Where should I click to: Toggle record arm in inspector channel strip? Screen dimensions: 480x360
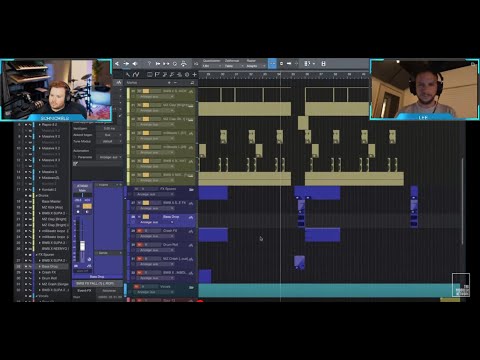coord(78,212)
